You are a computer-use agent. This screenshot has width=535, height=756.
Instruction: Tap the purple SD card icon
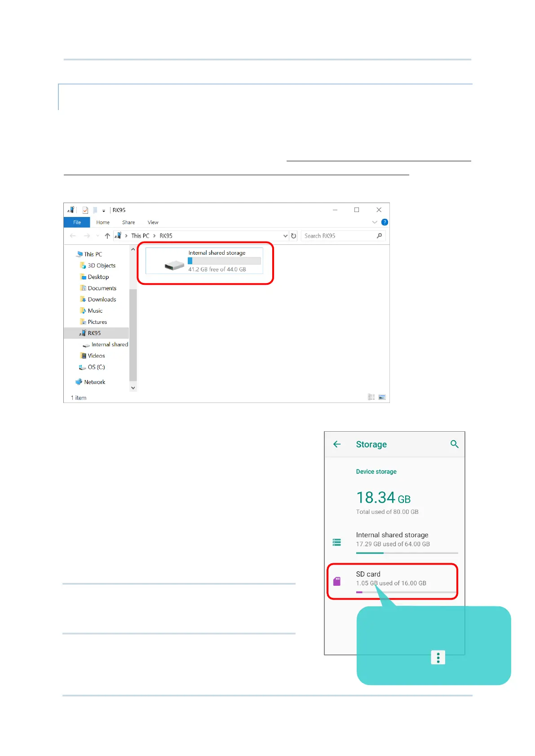click(x=337, y=581)
